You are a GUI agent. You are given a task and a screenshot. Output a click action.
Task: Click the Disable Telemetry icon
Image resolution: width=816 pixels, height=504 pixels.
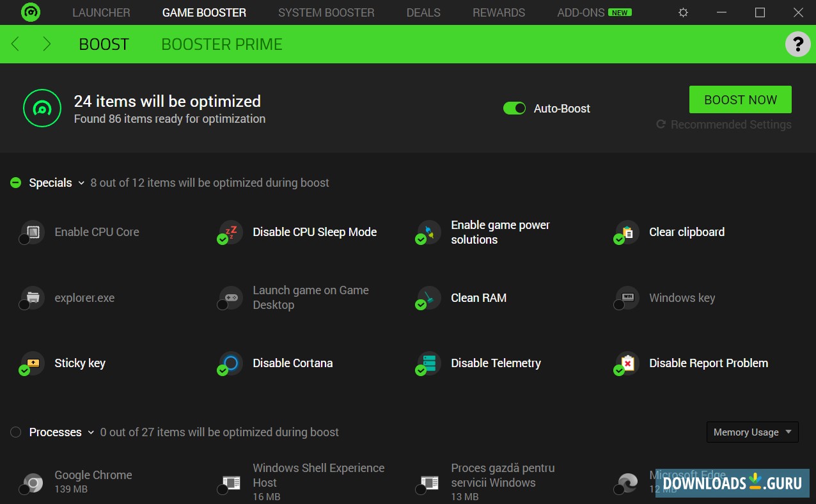(x=427, y=363)
